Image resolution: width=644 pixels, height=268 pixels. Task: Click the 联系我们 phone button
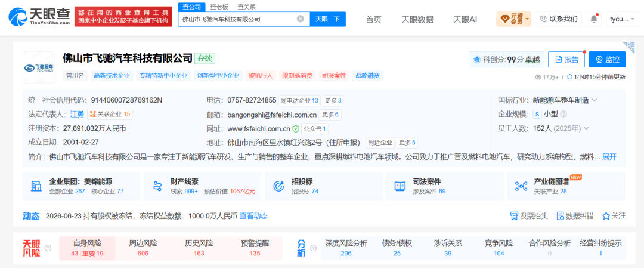(x=558, y=19)
